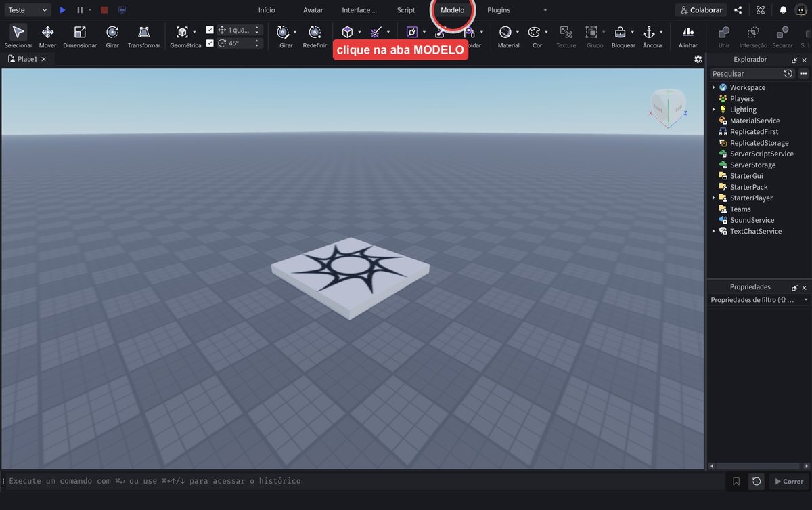812x510 pixels.
Task: Click the Texture tool icon
Action: pos(566,32)
